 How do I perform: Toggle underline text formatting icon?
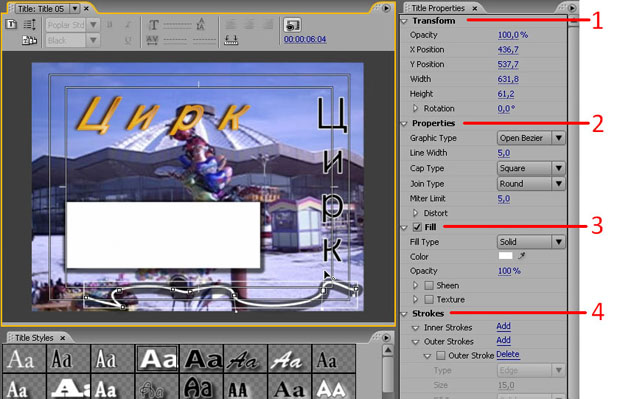(128, 40)
